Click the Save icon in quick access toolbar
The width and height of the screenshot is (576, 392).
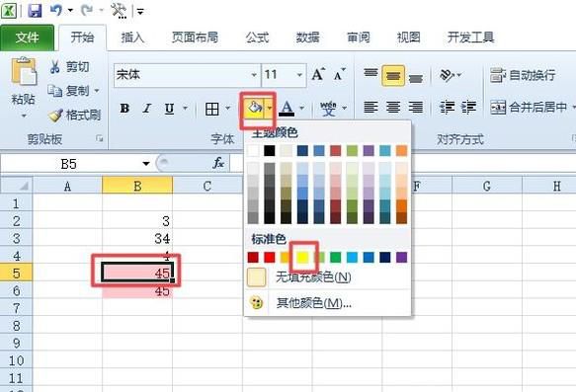pos(35,10)
